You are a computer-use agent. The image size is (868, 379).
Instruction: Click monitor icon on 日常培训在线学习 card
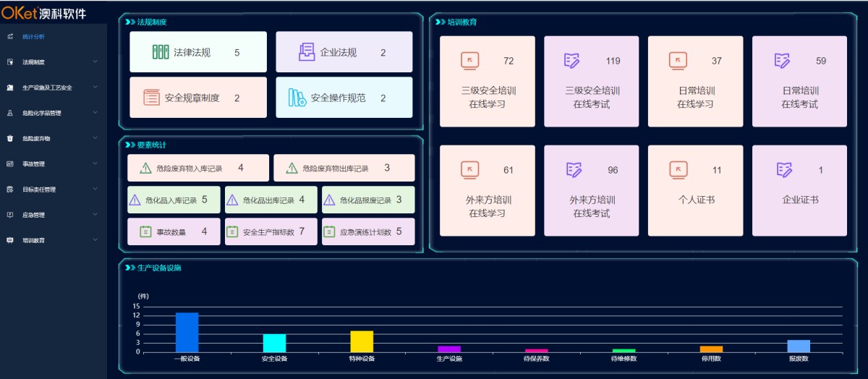tap(678, 61)
